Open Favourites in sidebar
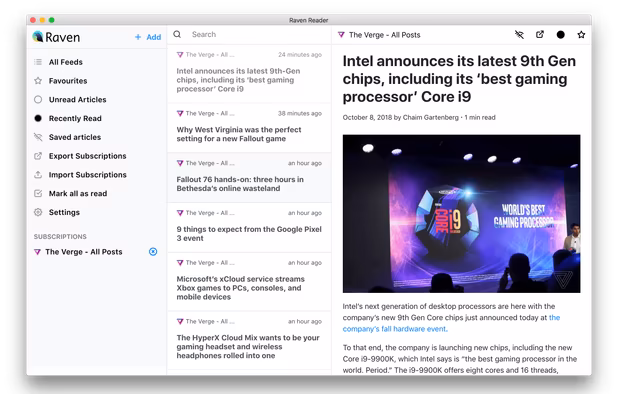Viewport: 618px width, 394px height. pyautogui.click(x=68, y=81)
